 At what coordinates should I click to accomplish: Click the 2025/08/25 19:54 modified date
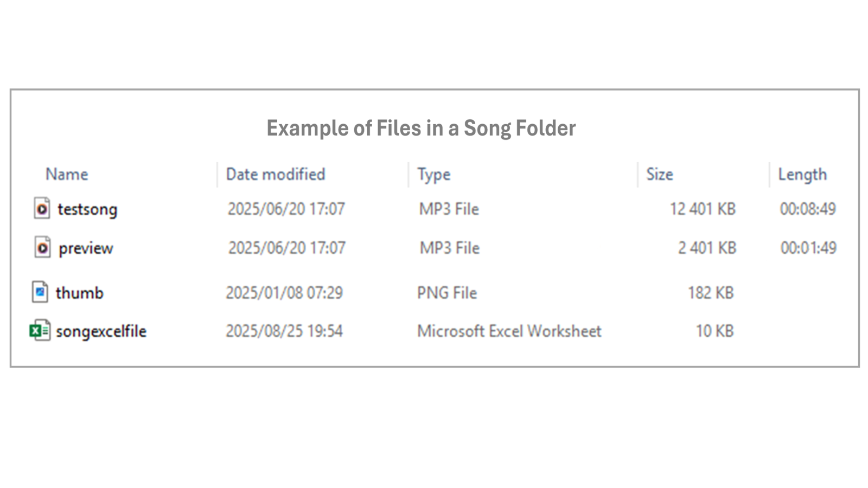tap(284, 331)
